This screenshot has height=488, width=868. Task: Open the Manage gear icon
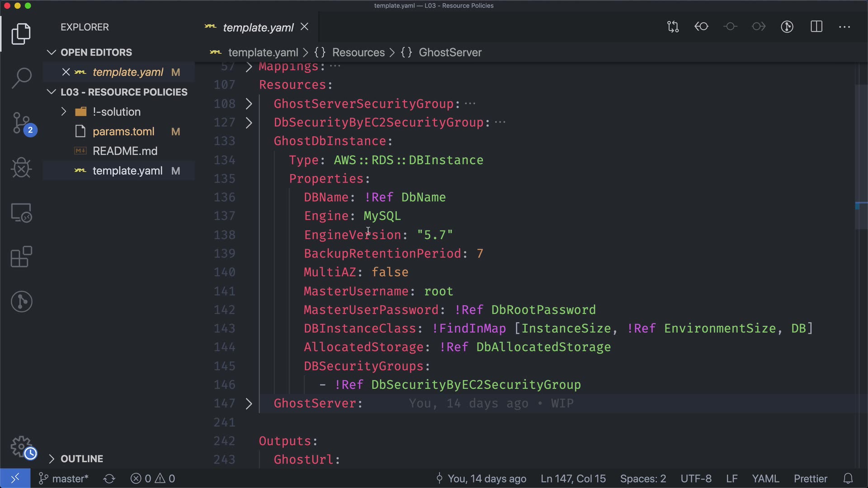(x=21, y=446)
